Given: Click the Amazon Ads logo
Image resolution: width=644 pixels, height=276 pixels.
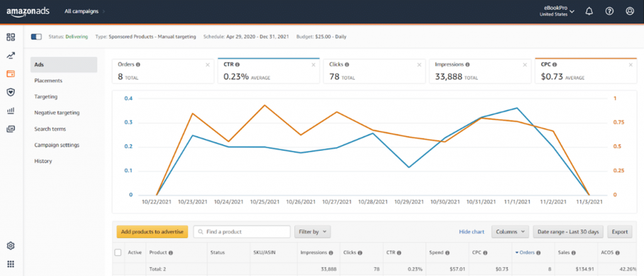Looking at the screenshot, I should pyautogui.click(x=28, y=11).
